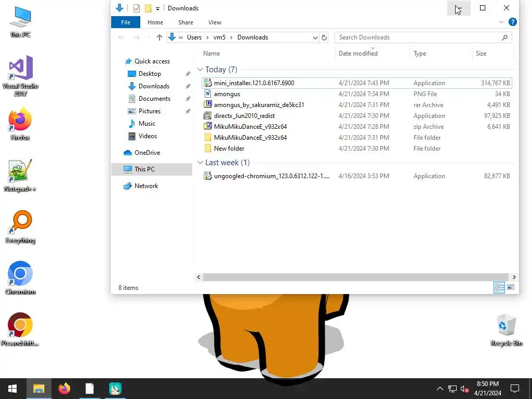Select MikuMikuDanceE_v932x64 file folder

coord(356,137)
